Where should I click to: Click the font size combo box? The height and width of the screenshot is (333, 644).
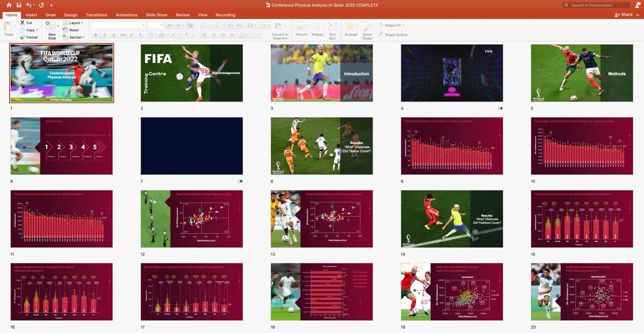click(155, 25)
